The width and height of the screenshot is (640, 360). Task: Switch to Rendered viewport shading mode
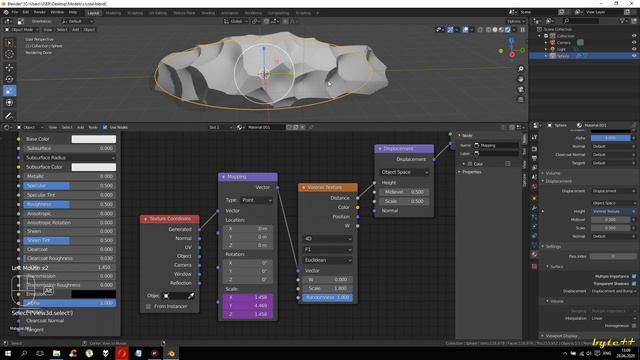click(x=508, y=30)
